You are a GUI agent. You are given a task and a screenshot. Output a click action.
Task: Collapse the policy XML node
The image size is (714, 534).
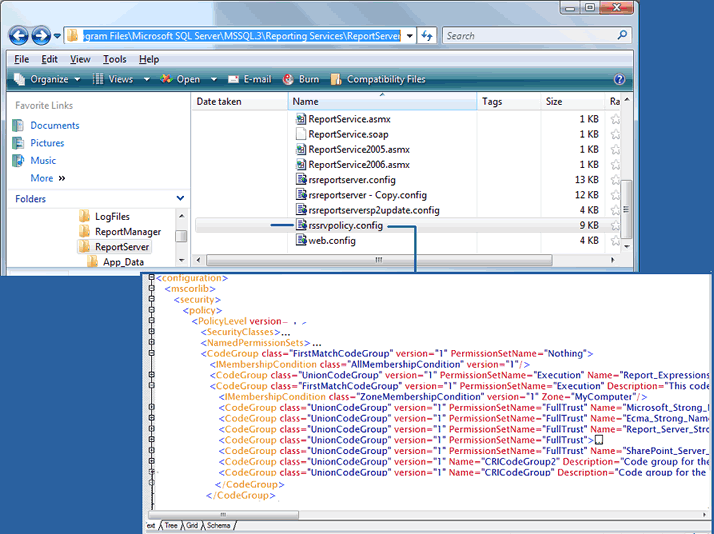point(152,310)
